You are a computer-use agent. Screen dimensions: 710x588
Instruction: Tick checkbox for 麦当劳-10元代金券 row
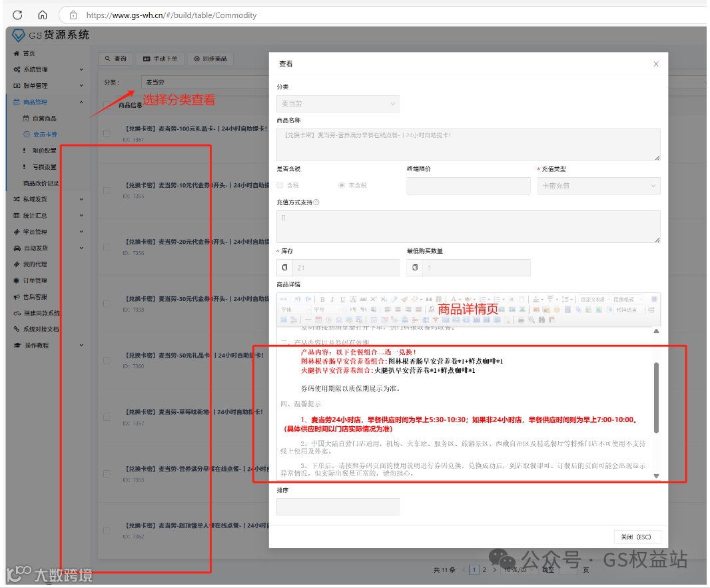(107, 190)
